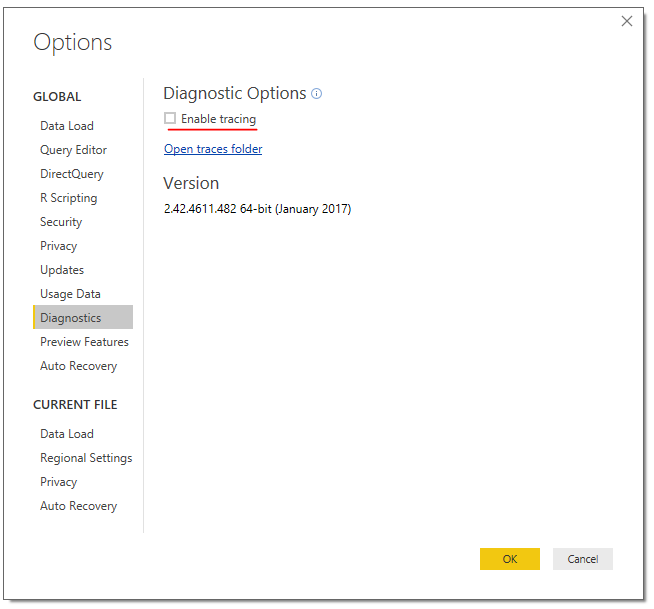Select Current File Privacy settings

pos(58,482)
